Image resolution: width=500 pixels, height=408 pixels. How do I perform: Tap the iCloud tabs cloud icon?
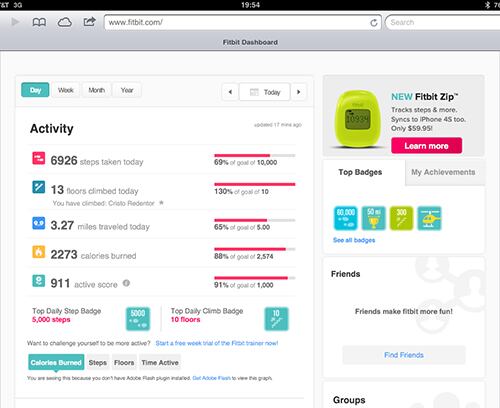tap(65, 22)
